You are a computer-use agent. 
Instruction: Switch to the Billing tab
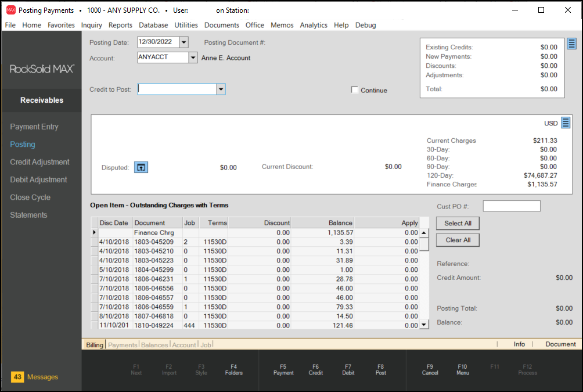tap(95, 345)
